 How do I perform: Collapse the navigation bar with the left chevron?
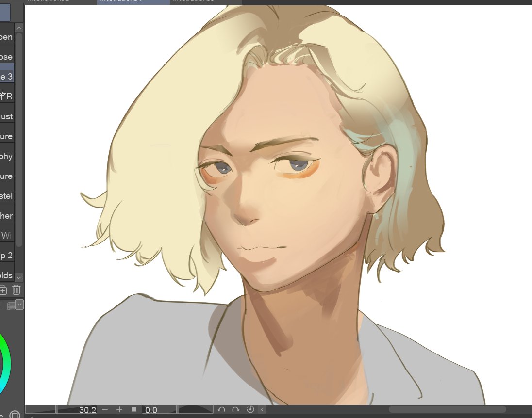[262, 410]
